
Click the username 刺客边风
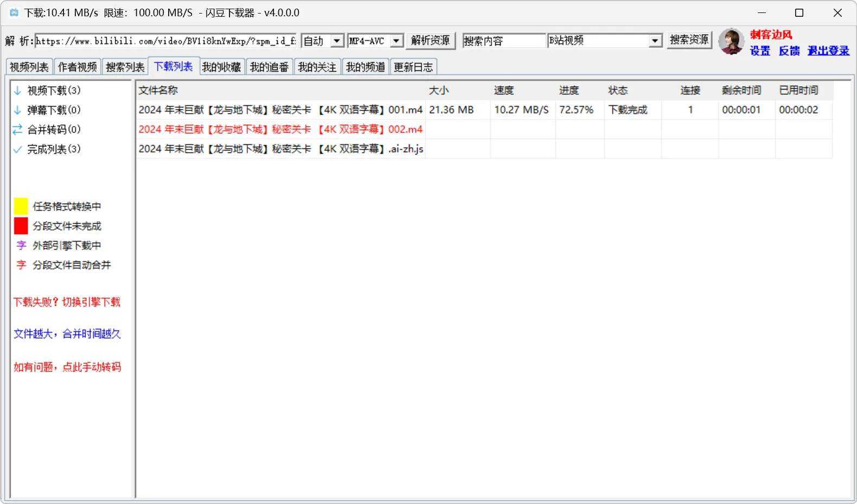771,35
